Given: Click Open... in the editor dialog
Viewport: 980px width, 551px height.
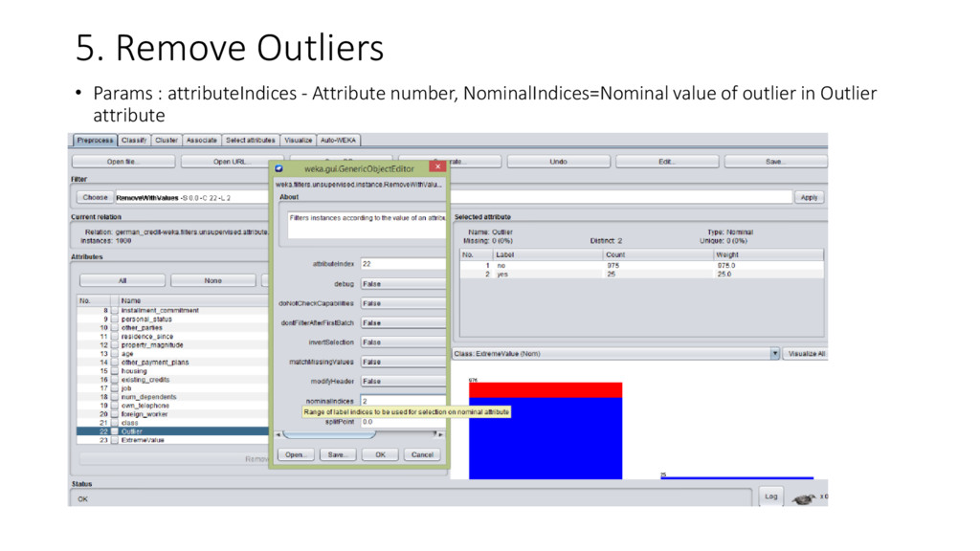Looking at the screenshot, I should (x=296, y=454).
